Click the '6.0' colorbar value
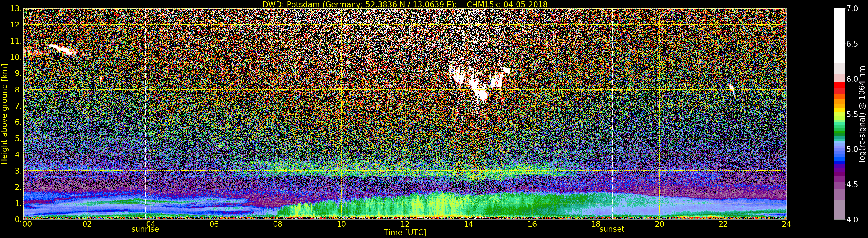 (852, 79)
